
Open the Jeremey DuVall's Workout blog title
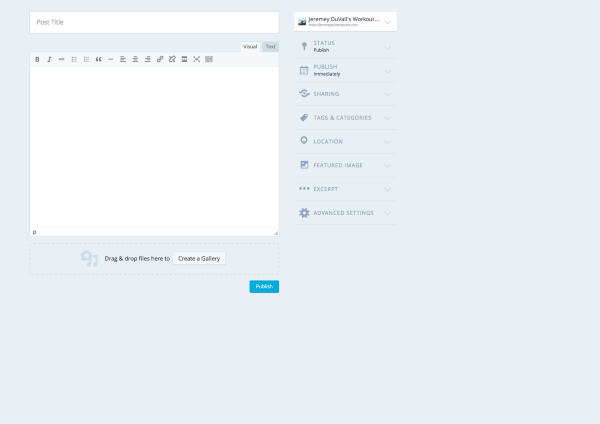click(x=344, y=19)
